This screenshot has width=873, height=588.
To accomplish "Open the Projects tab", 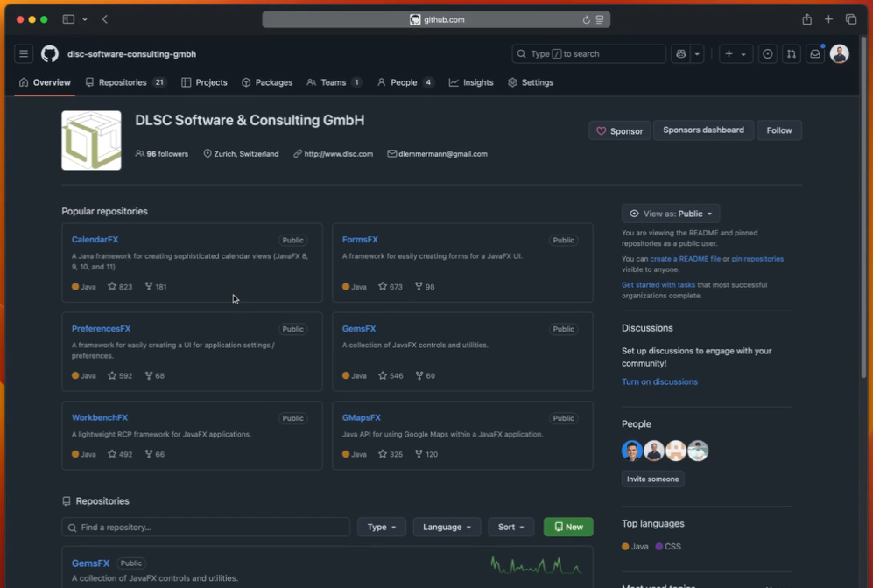I will pyautogui.click(x=204, y=82).
